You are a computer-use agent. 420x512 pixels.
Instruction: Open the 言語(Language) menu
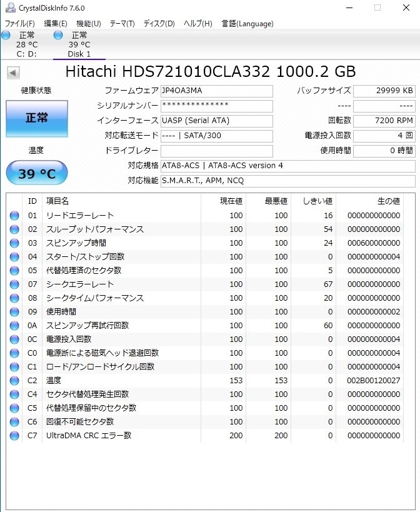(x=247, y=24)
